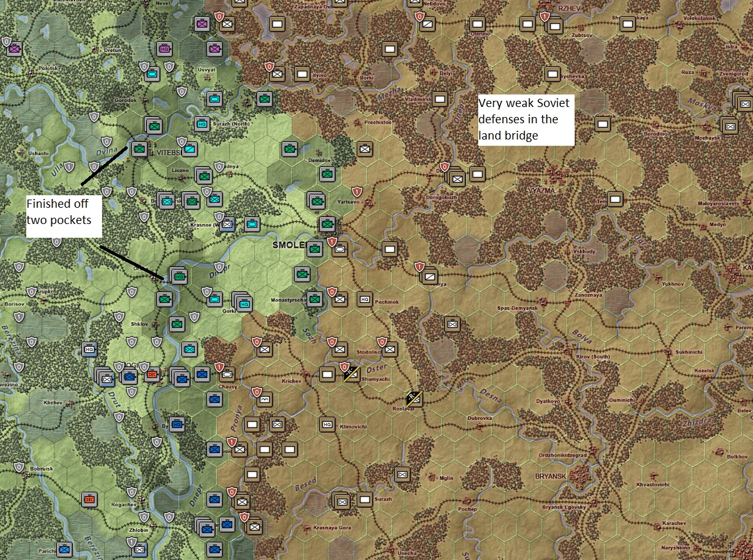This screenshot has width=753, height=560.
Task: Select the black-yellow unit at Roslavl
Action: point(414,398)
